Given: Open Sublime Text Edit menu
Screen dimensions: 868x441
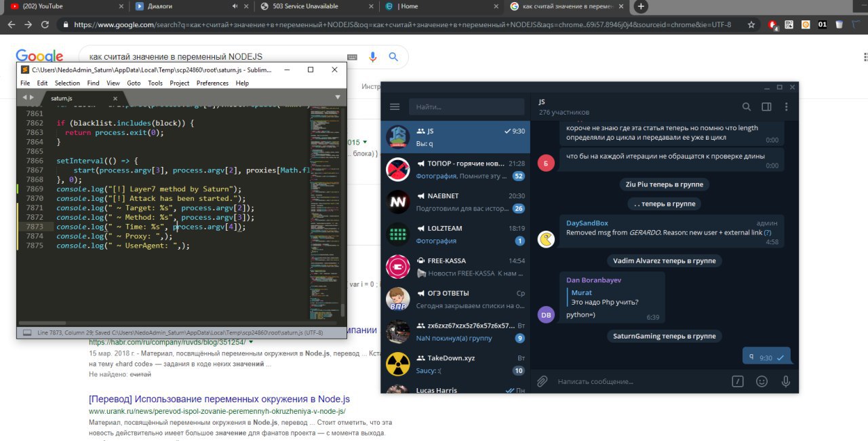Looking at the screenshot, I should tap(42, 83).
